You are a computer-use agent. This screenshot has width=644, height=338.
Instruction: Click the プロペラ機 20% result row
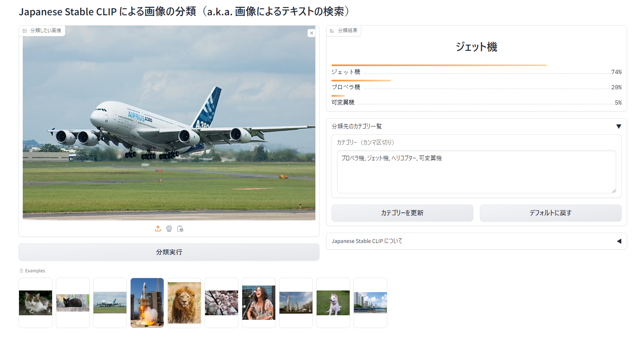tap(477, 85)
